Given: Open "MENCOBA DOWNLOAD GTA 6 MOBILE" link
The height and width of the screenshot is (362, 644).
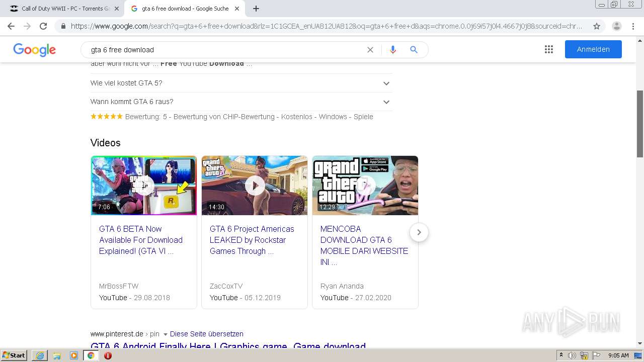Looking at the screenshot, I should click(x=364, y=245).
